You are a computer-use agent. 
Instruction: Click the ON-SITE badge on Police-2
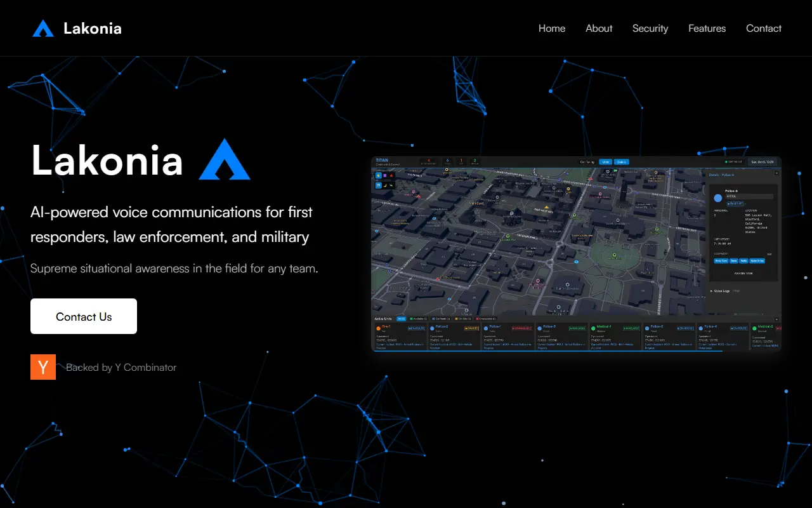tap(471, 328)
